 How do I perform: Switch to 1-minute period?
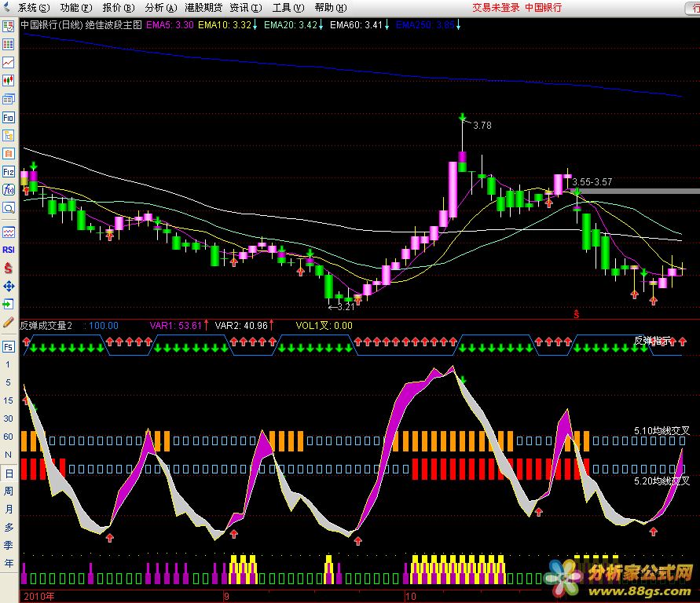[x=8, y=364]
